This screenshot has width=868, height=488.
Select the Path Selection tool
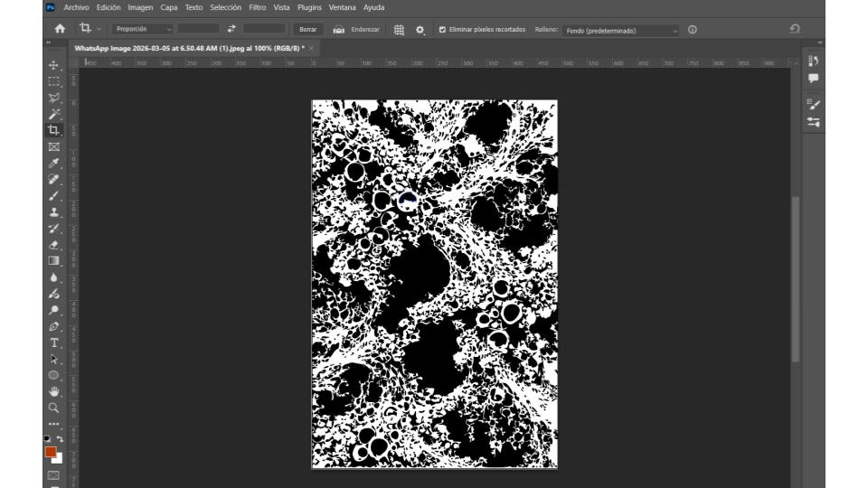coord(53,359)
